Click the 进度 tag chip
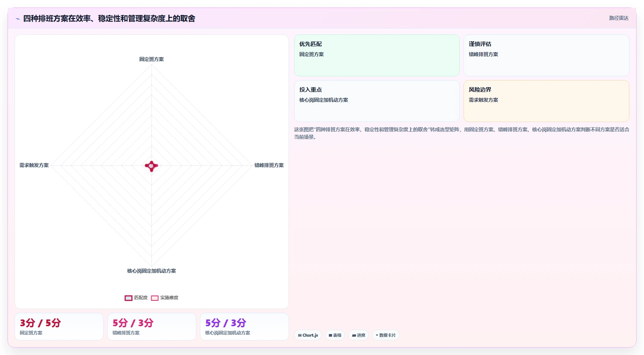Viewport: 644px width, 355px height. 358,335
